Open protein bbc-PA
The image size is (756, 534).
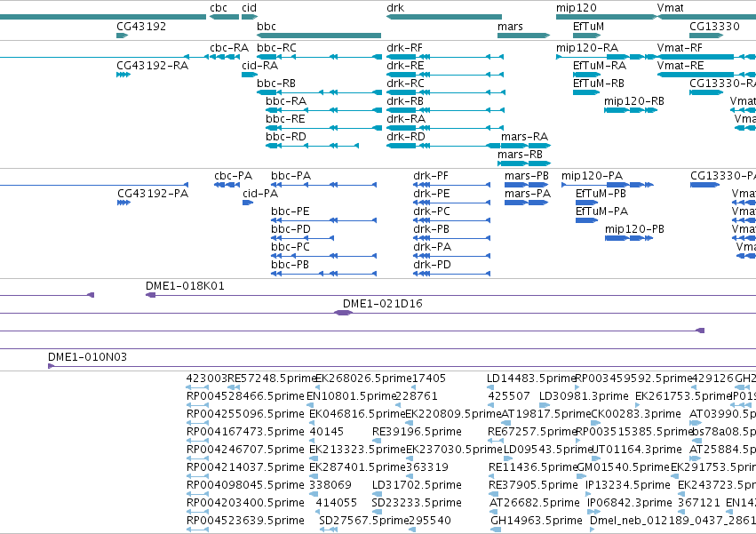tap(324, 185)
